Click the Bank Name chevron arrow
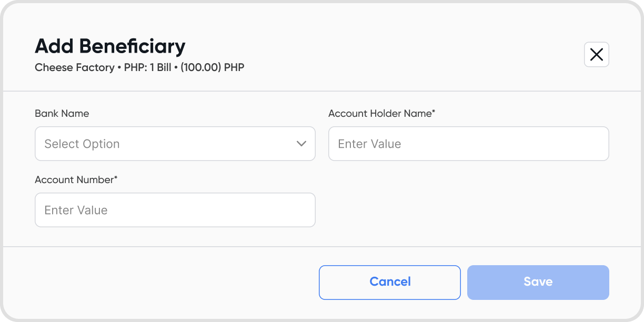 301,144
